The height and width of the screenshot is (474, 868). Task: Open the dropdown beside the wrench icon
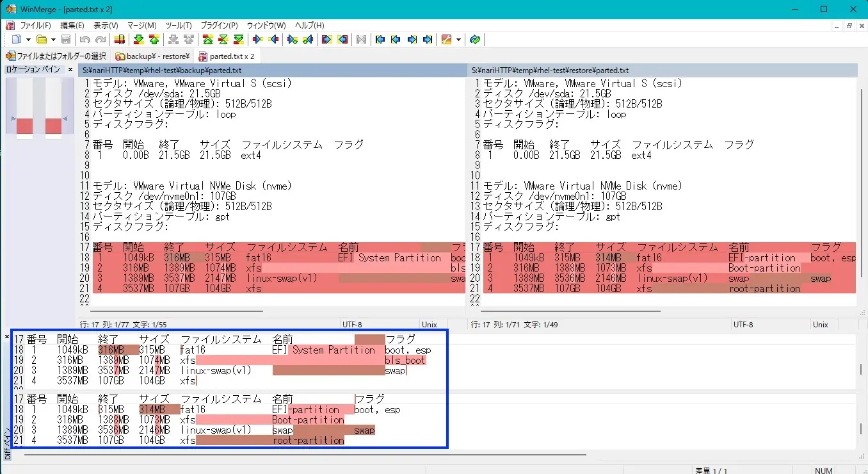(458, 40)
